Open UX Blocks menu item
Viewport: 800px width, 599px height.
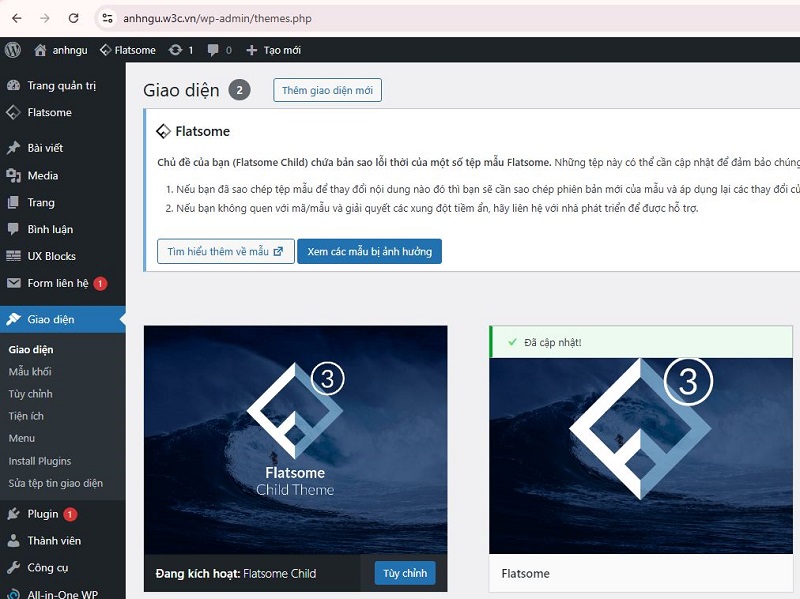52,256
